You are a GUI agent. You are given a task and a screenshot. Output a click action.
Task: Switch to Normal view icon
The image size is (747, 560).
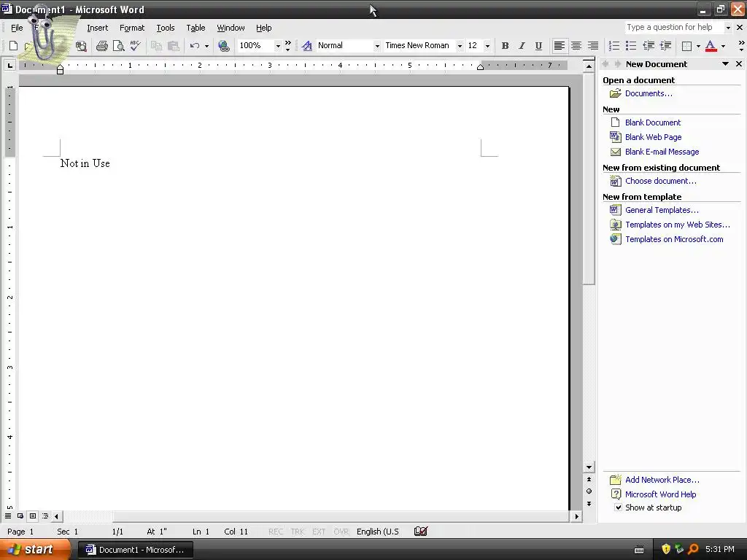click(x=8, y=516)
